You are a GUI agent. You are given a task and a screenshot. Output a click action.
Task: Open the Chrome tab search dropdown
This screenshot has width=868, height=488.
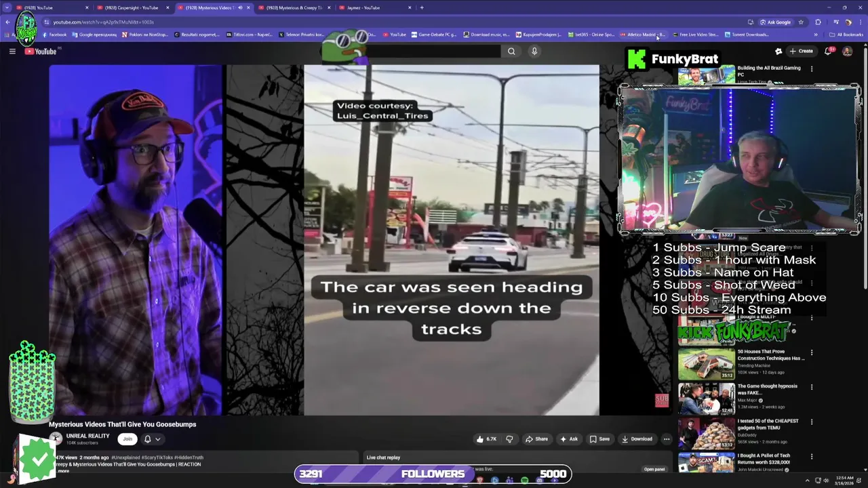point(7,7)
